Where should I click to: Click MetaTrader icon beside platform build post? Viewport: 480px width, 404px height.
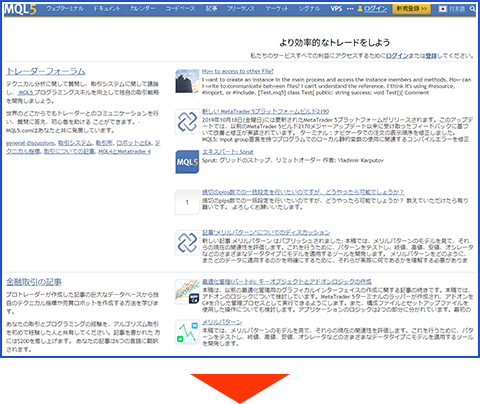pos(187,122)
